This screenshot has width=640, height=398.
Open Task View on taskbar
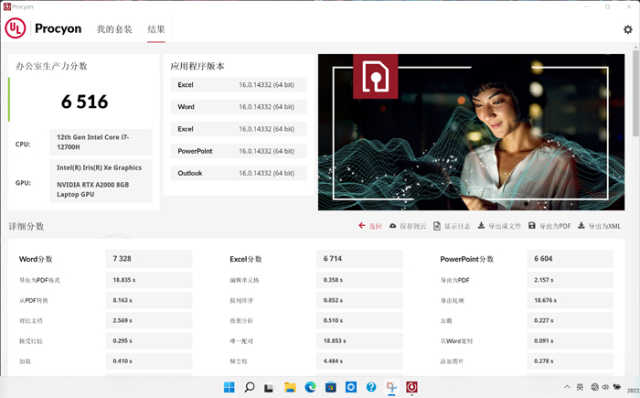[x=269, y=387]
